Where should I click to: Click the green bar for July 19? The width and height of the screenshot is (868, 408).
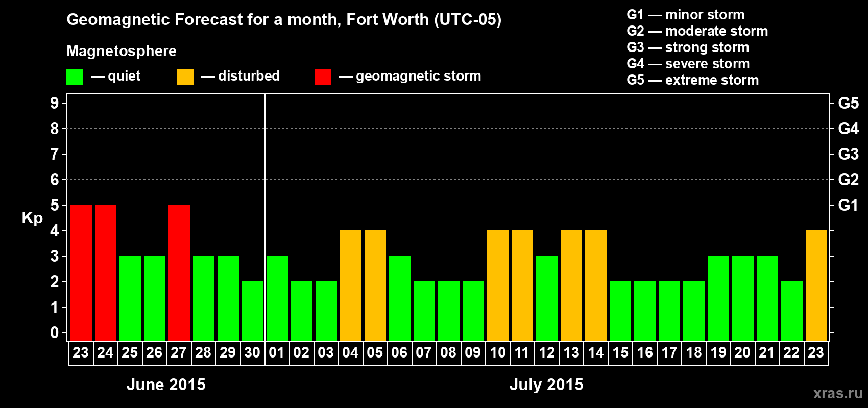[x=718, y=298]
